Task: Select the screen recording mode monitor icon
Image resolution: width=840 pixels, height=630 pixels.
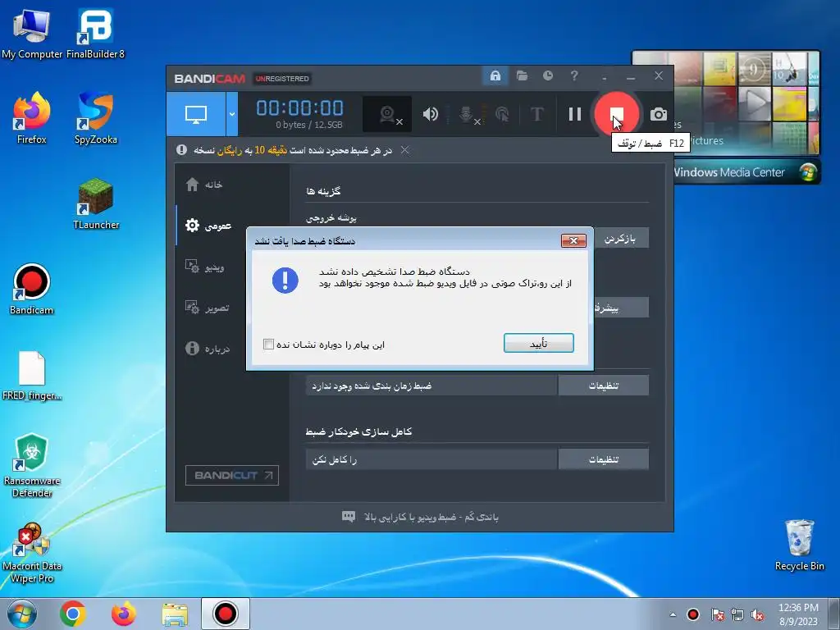Action: coord(195,113)
